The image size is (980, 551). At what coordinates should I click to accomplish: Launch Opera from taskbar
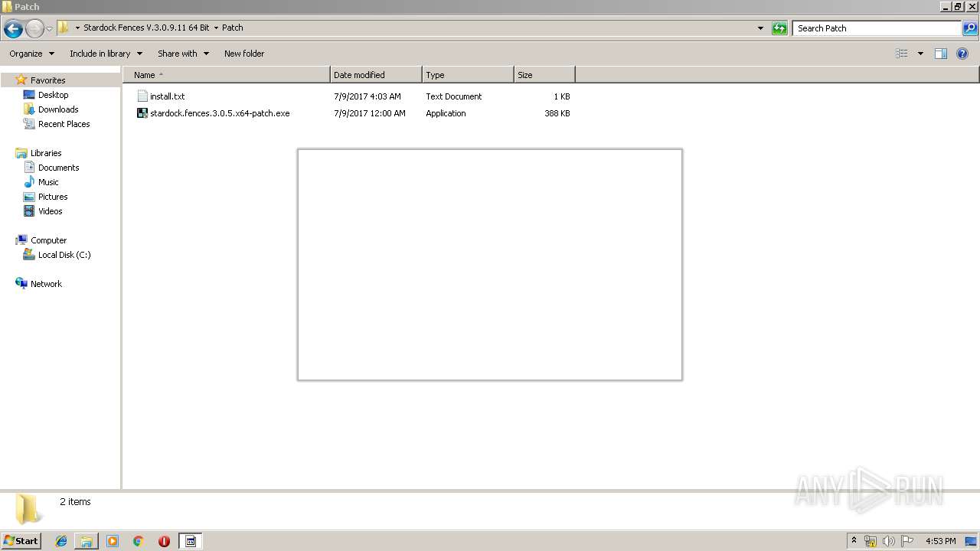pos(164,541)
